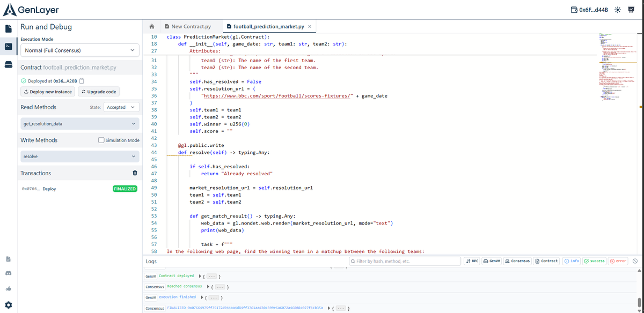Click code line 44 def resolve
The width and height of the screenshot is (644, 313).
coord(224,152)
